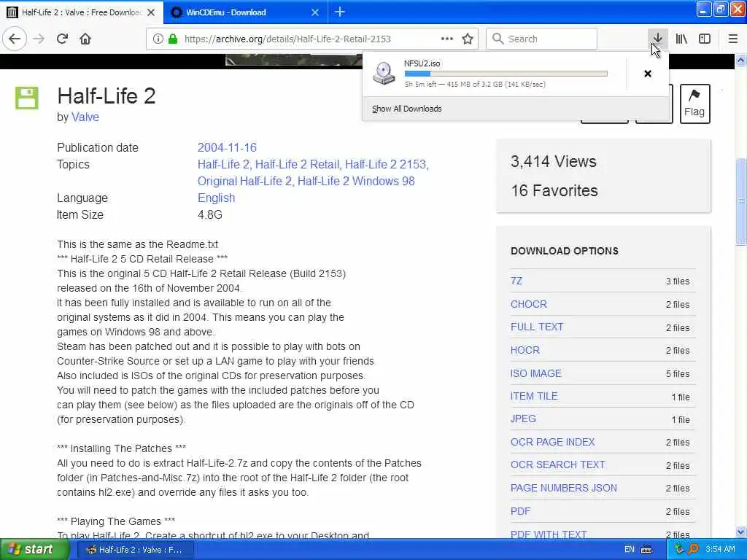Click the magnifier icon in system tray
The image size is (747, 560).
coord(693,550)
